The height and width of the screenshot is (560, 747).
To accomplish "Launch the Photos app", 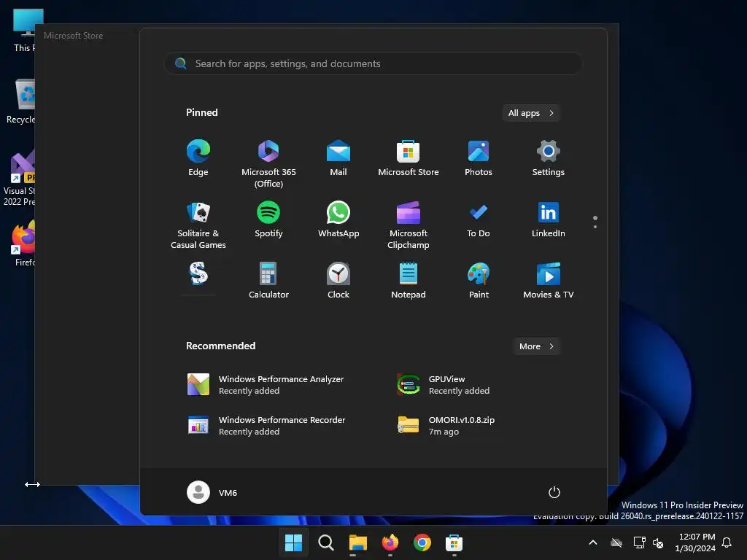I will pyautogui.click(x=479, y=158).
